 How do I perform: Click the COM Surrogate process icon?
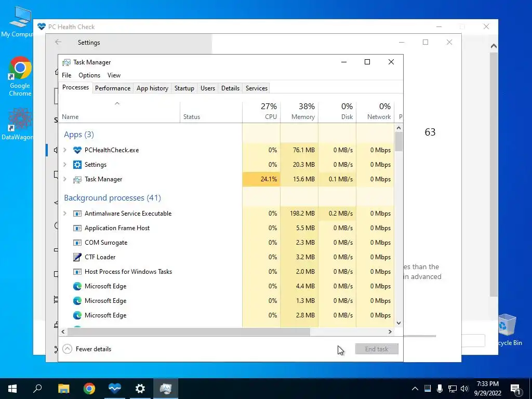click(x=77, y=243)
